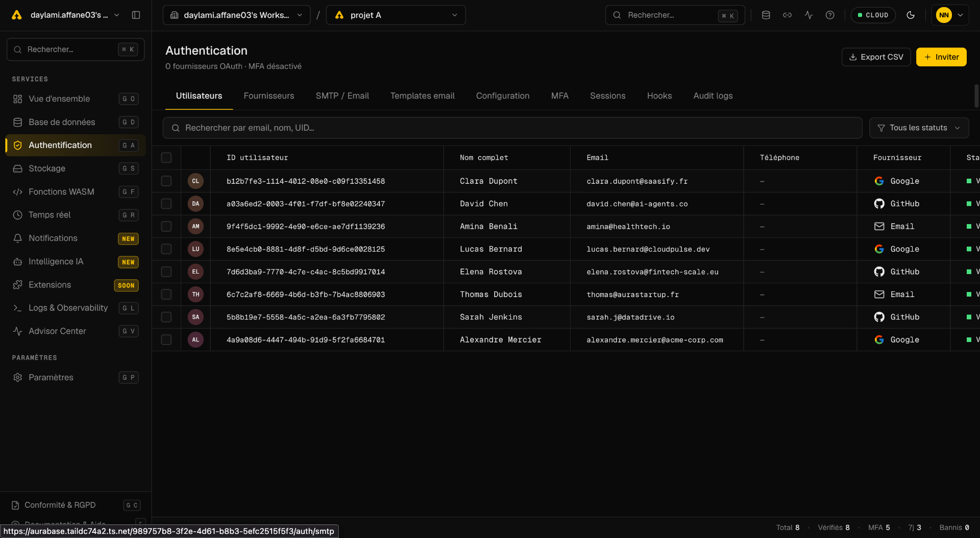The height and width of the screenshot is (538, 980).
Task: Switch to the SMTP / Email tab
Action: [342, 96]
